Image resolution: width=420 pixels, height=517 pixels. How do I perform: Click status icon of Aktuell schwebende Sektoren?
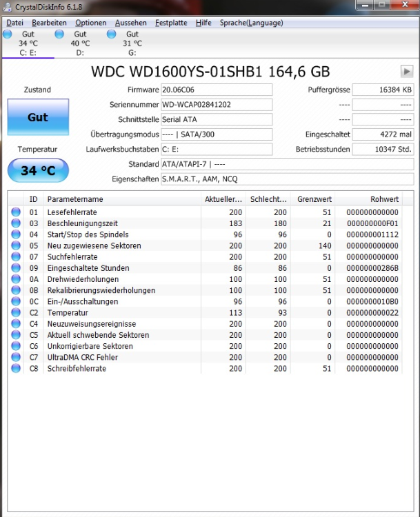16,334
